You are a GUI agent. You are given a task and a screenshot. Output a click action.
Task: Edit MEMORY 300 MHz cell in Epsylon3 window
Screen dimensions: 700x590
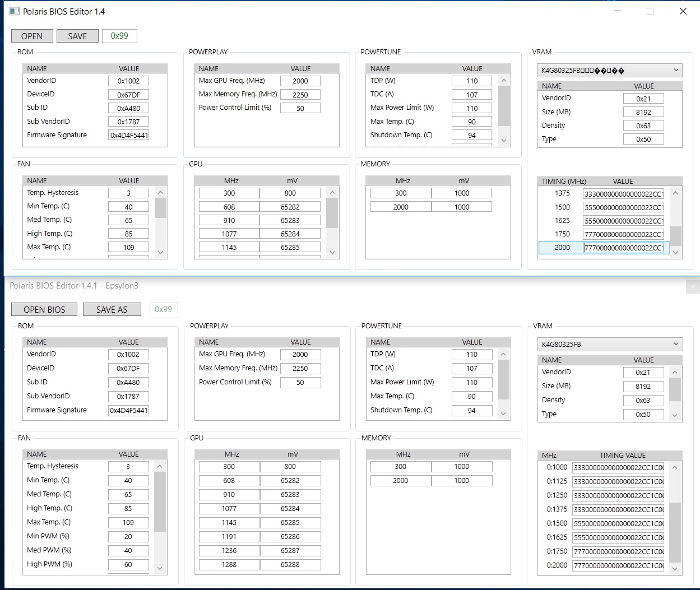(x=401, y=466)
